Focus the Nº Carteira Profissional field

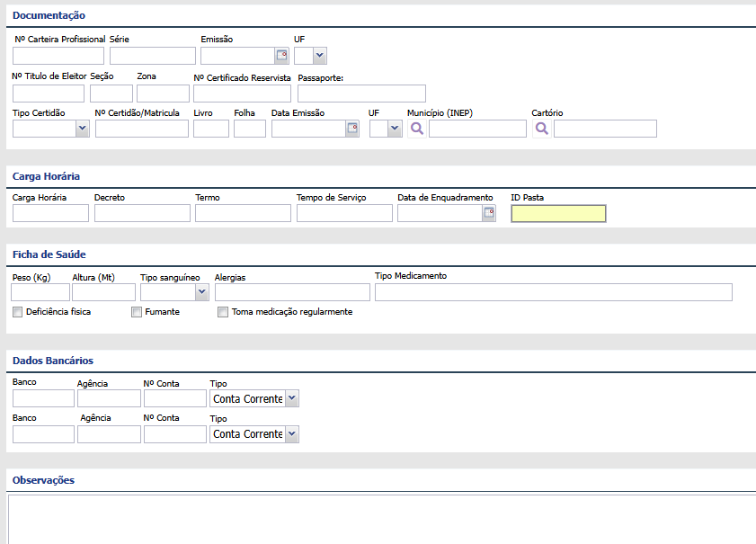pyautogui.click(x=58, y=56)
